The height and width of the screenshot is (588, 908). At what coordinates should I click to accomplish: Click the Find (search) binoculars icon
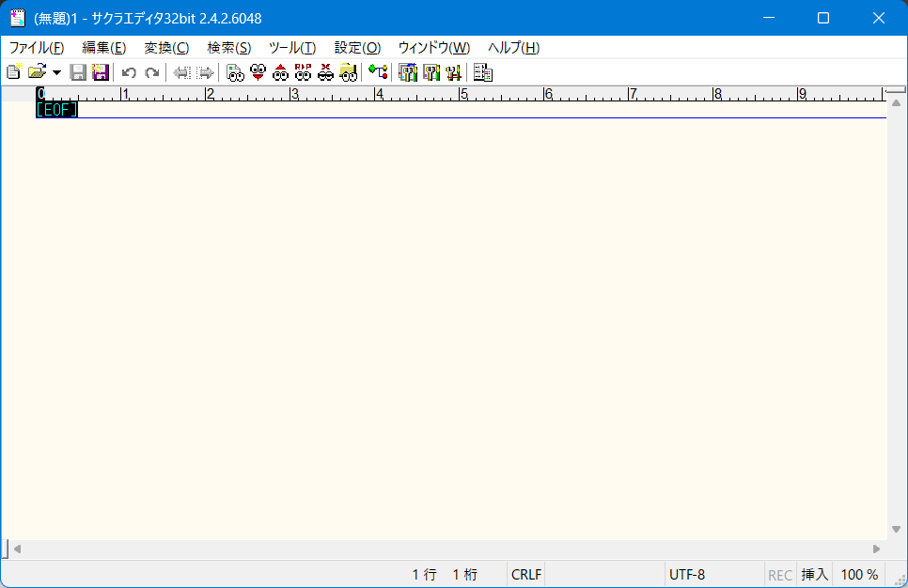tap(235, 72)
